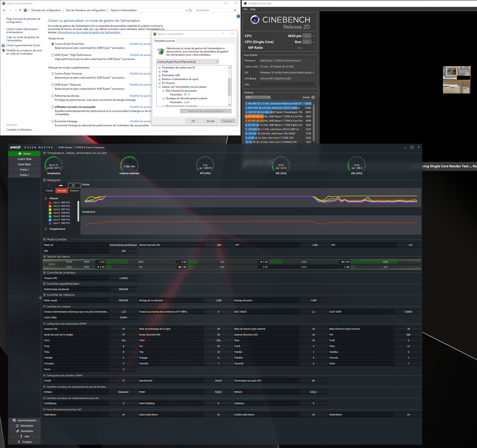The height and width of the screenshot is (448, 477).
Task: Expand the PCI Express tree node
Action: pos(159,83)
